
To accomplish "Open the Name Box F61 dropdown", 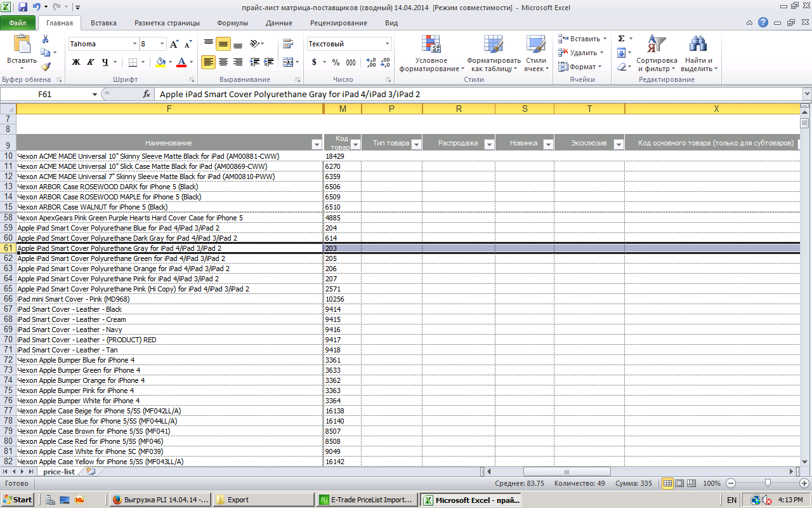I will [95, 94].
